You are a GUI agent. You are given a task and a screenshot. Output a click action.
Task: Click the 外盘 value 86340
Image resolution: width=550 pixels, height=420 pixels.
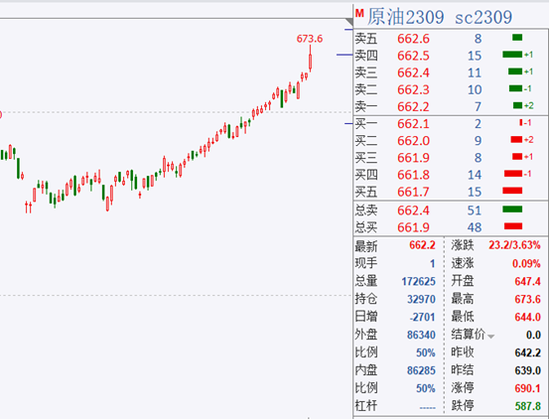pyautogui.click(x=421, y=335)
